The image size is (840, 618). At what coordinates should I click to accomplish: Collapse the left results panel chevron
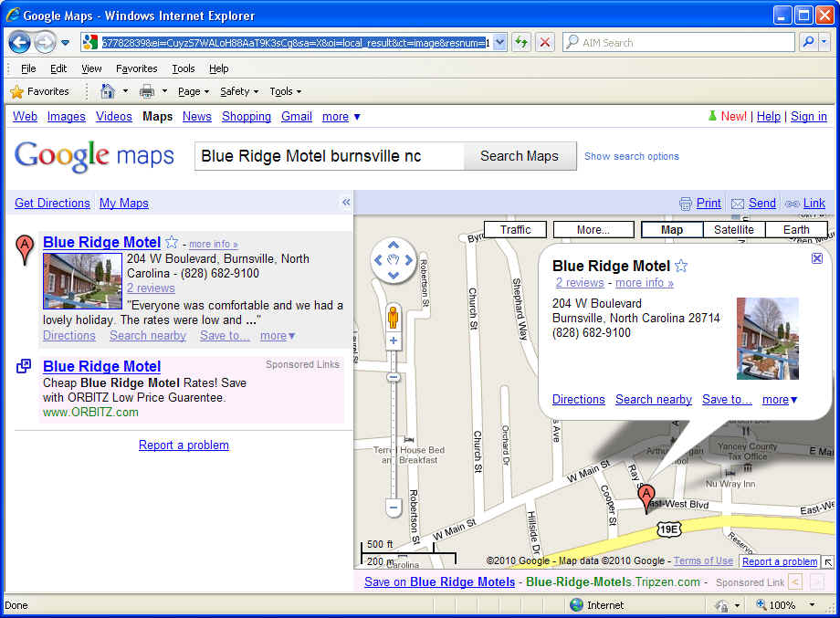(x=346, y=202)
